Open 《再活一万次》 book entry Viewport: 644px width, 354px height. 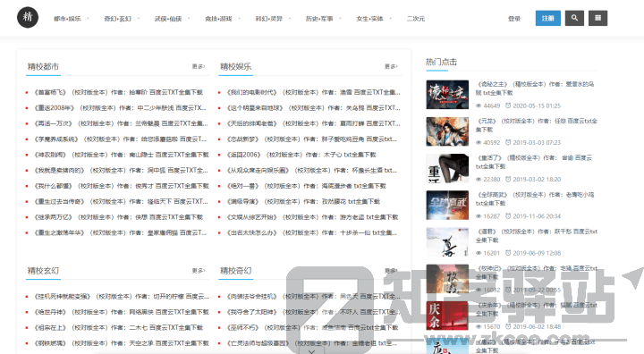[x=121, y=123]
